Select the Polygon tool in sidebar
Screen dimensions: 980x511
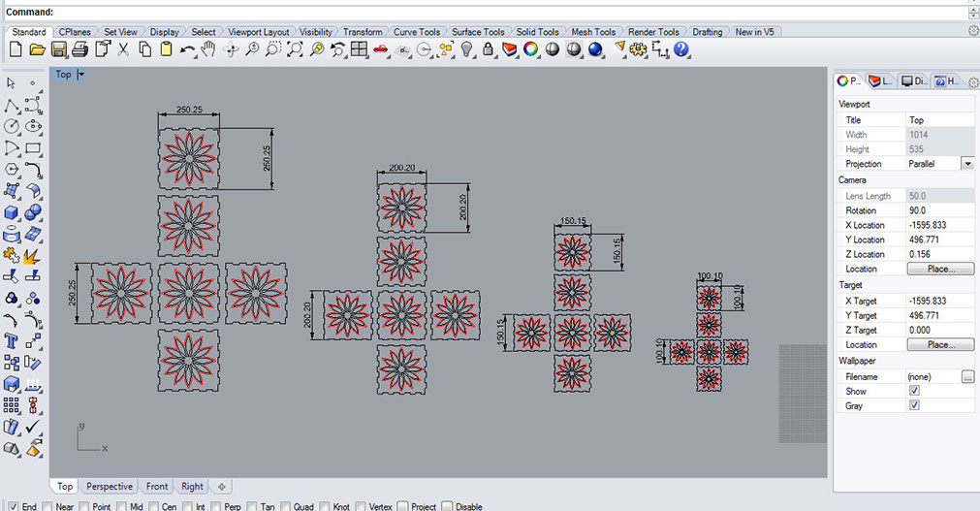click(12, 170)
